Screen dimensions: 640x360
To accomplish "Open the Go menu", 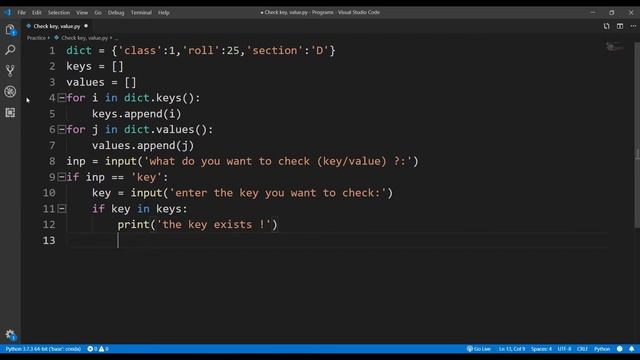I will click(98, 13).
